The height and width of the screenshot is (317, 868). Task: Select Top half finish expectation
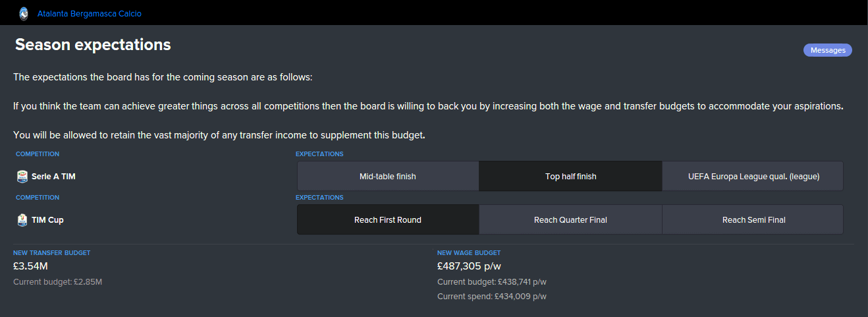570,176
